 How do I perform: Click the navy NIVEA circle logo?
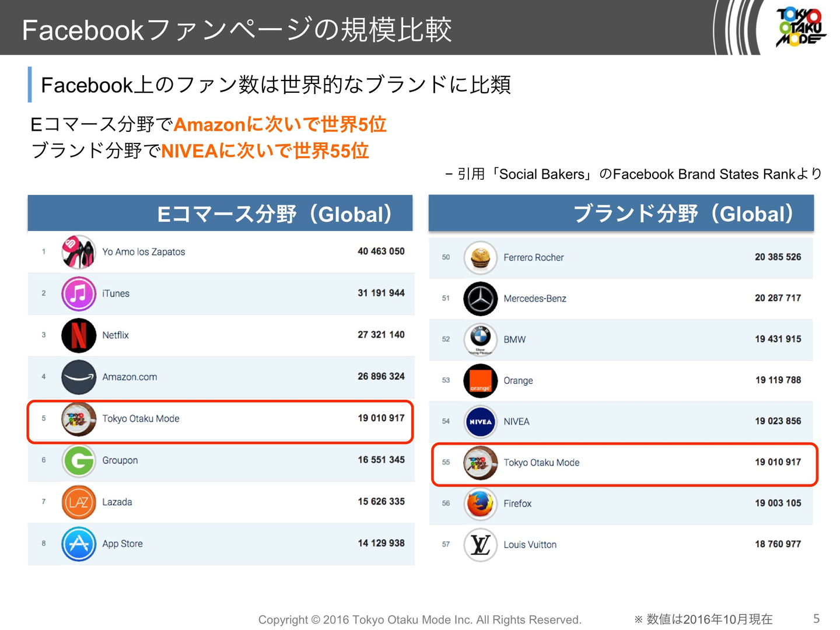click(480, 422)
